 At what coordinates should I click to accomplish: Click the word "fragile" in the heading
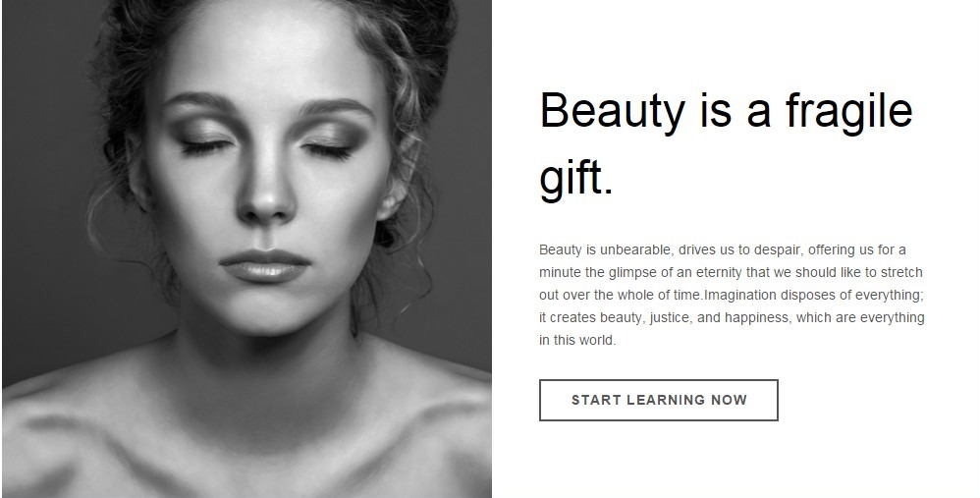pyautogui.click(x=848, y=112)
